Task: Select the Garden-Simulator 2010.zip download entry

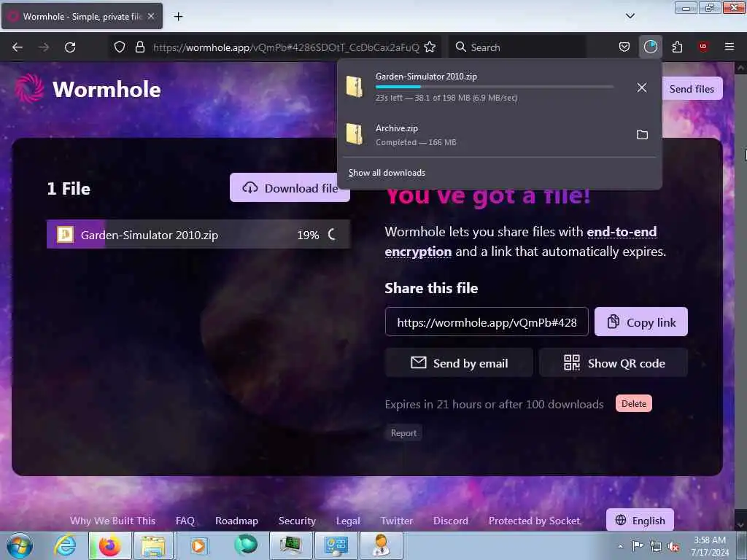Action: pyautogui.click(x=499, y=87)
